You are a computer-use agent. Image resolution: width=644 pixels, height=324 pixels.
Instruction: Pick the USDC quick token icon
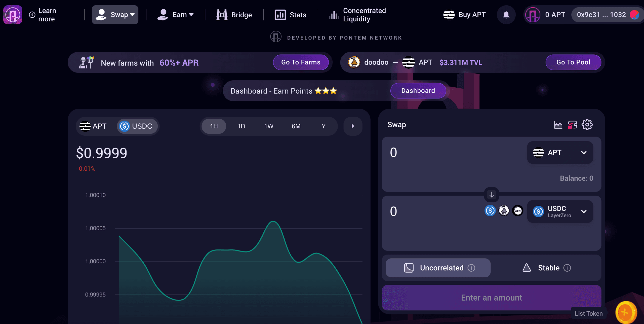tap(490, 211)
